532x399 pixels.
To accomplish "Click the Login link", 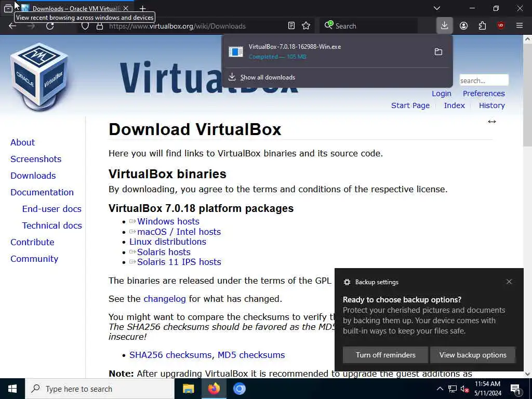I will [442, 94].
